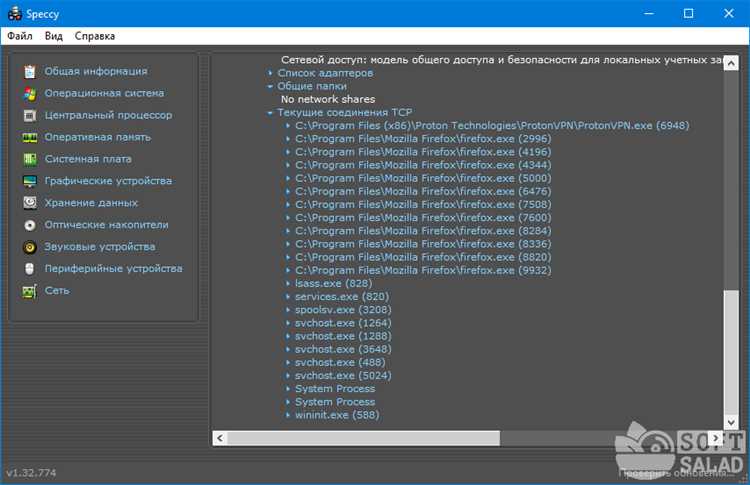Select svchost.exe (5024) row

click(x=343, y=376)
